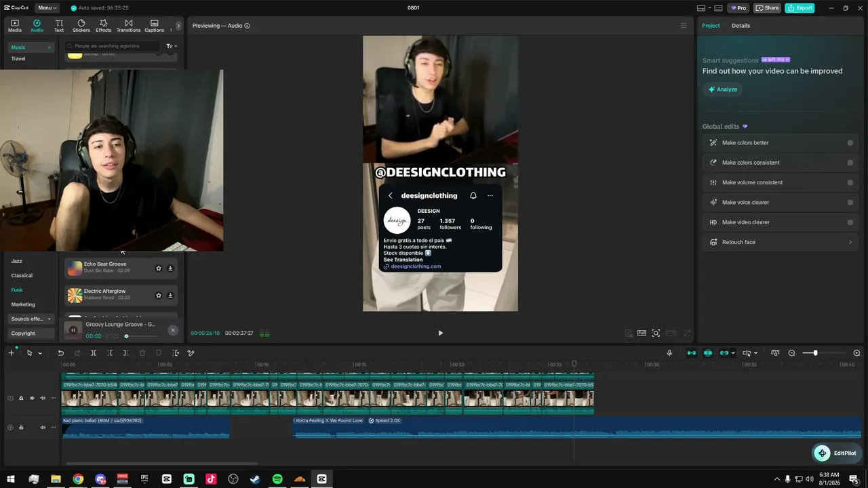
Task: Click the Share button
Action: [768, 8]
